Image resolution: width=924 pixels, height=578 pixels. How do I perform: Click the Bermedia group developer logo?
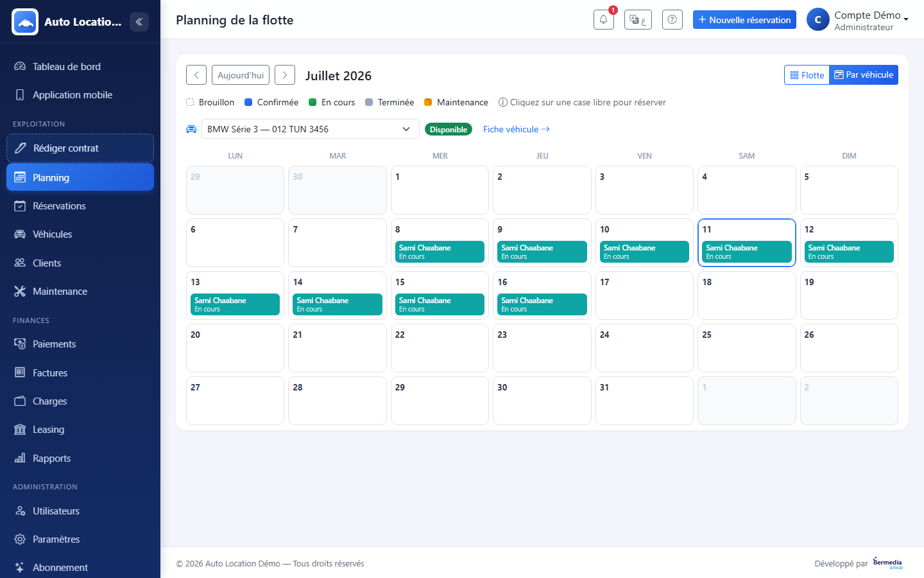pyautogui.click(x=888, y=563)
